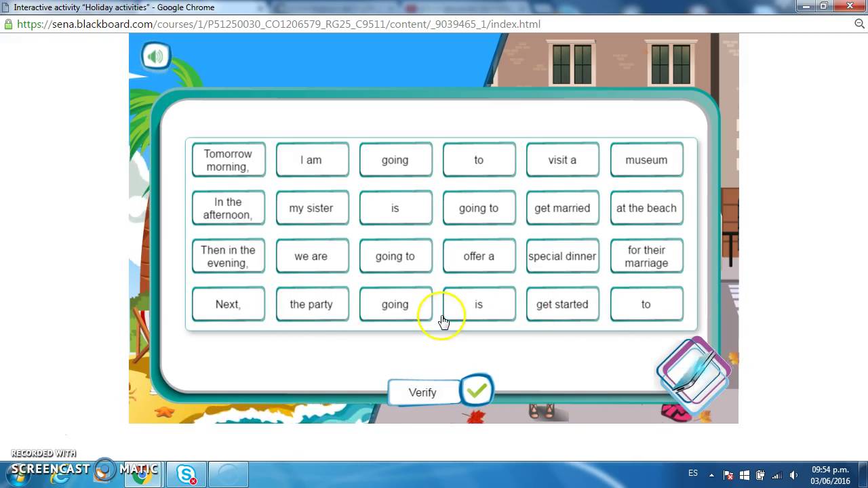Open the clock showing 09:54 p.m.
The height and width of the screenshot is (488, 868).
pos(830,475)
